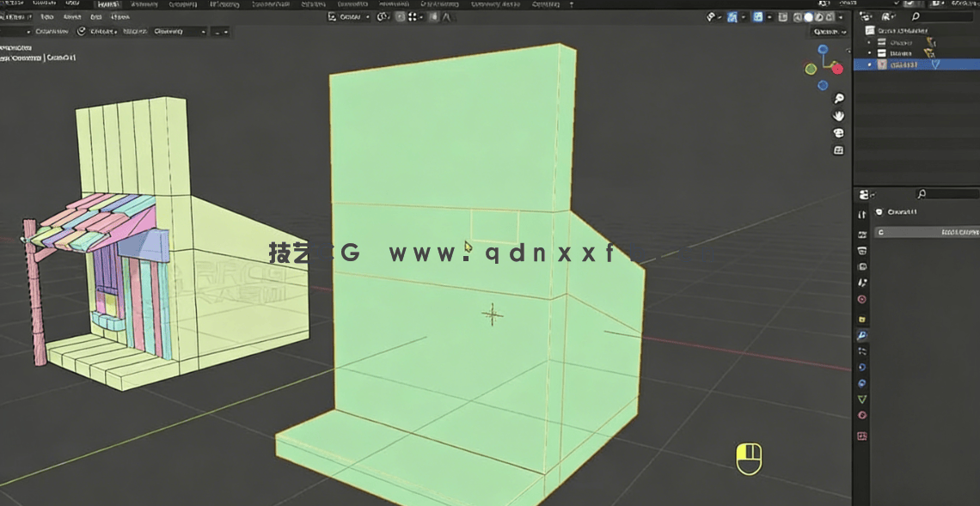Select the Zoom magnifier icon in the viewport
This screenshot has width=980, height=506.
[838, 99]
